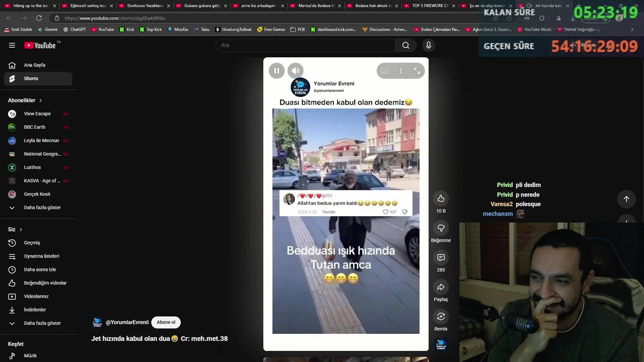Image resolution: width=644 pixels, height=362 pixels.
Task: Open the HowLongToBeat bookmark
Action: [233, 30]
